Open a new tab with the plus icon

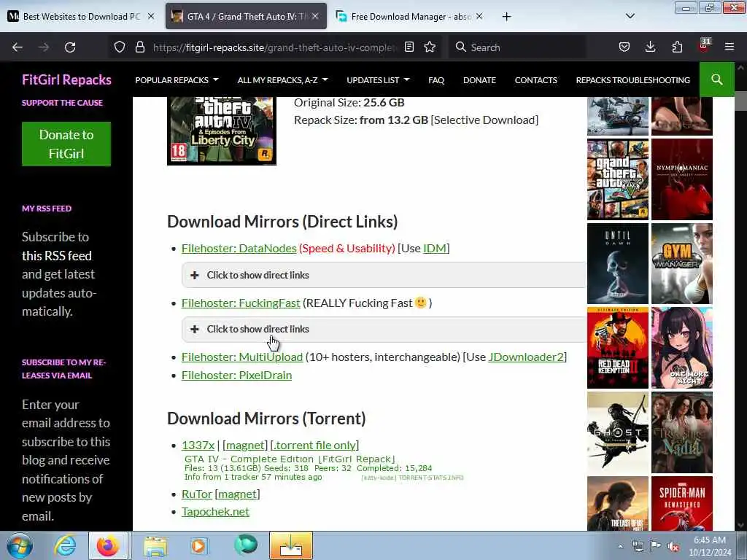(506, 17)
